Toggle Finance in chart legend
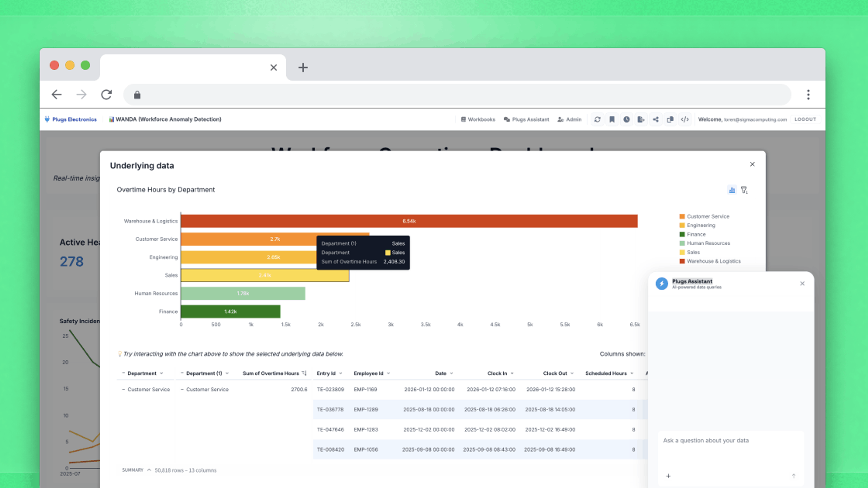Image resolution: width=868 pixels, height=488 pixels. pyautogui.click(x=693, y=235)
